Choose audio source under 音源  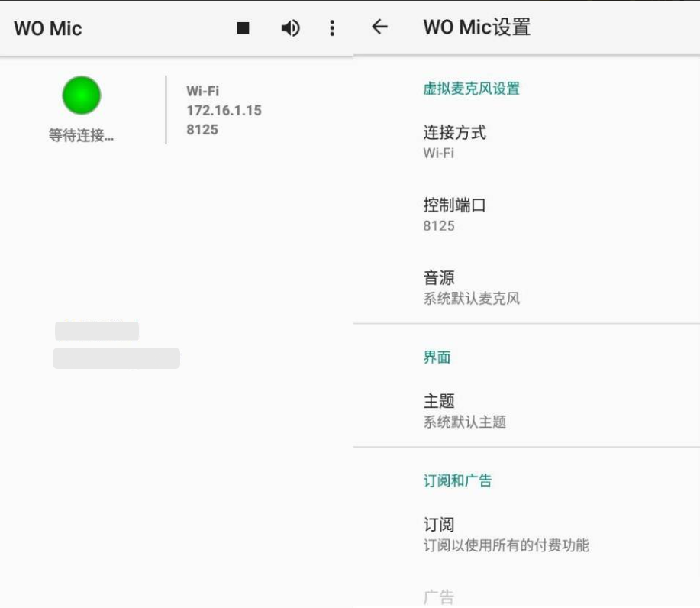coord(471,287)
